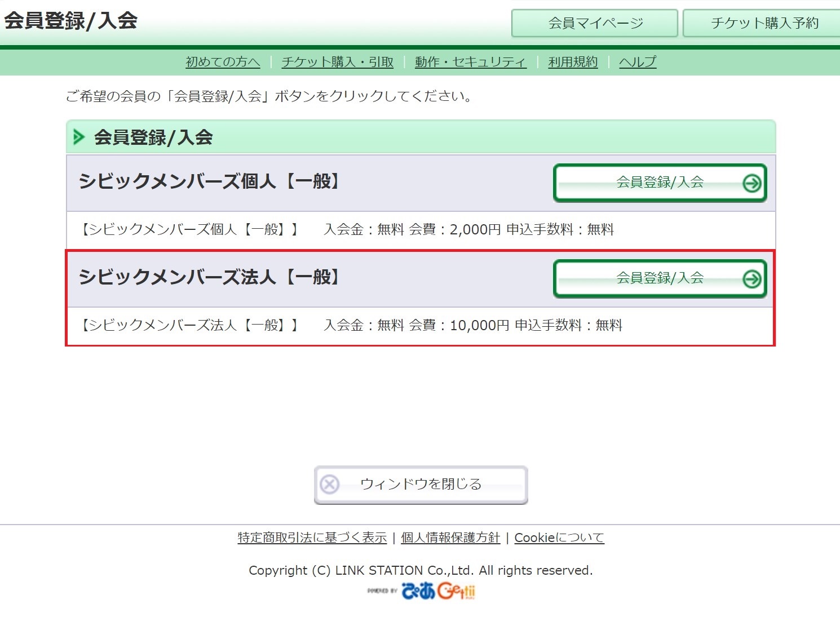
Task: Click the X icon on ウィンドウを閉じる
Action: point(330,485)
